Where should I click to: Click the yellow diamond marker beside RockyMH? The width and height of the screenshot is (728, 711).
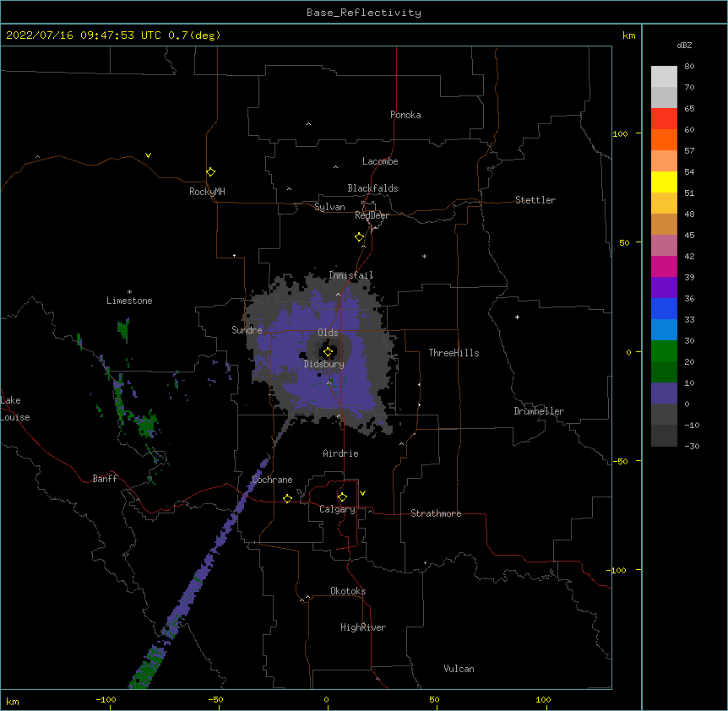pyautogui.click(x=210, y=171)
